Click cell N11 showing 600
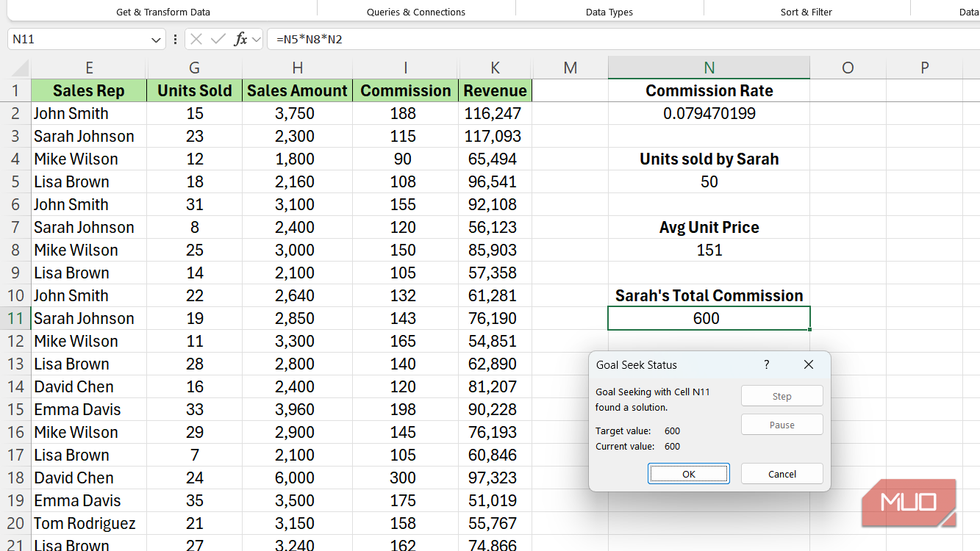Image resolution: width=980 pixels, height=551 pixels. [709, 318]
